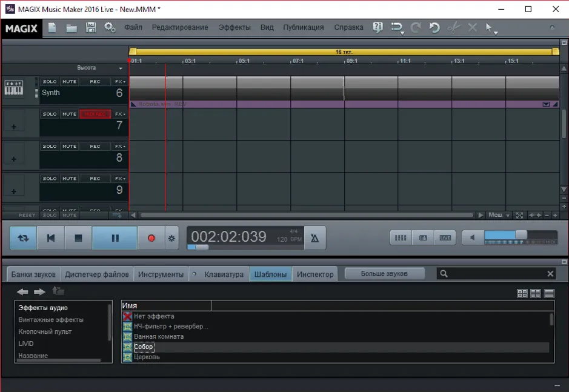Select the scissors cut tool
Screen dimensions: 569x392
tap(454, 28)
